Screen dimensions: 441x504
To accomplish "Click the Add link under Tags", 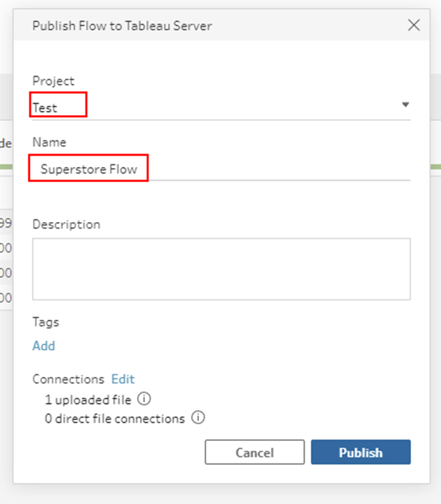I will point(44,346).
